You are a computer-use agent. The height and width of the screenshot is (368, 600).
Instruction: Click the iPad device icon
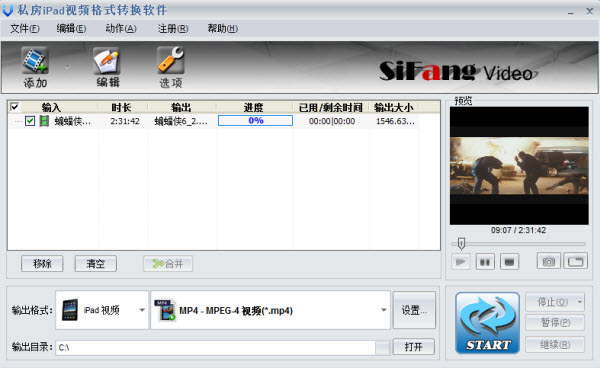click(x=70, y=310)
